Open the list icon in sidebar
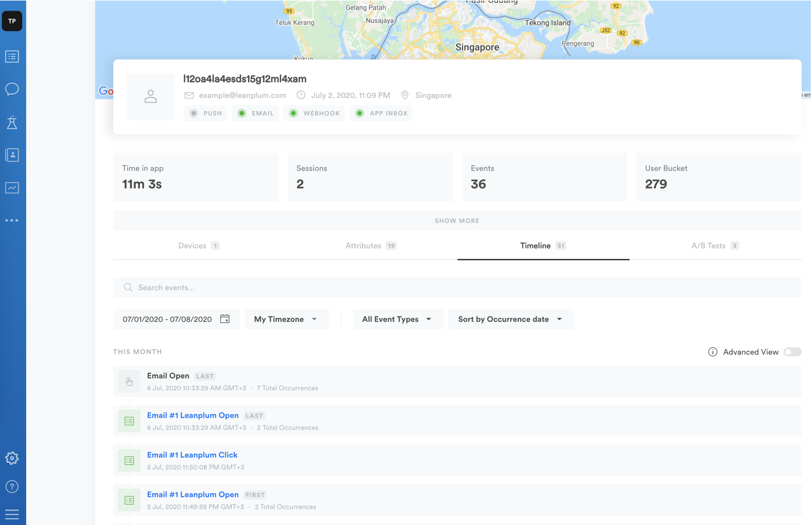Screen dimensions: 812x525 (x=12, y=57)
